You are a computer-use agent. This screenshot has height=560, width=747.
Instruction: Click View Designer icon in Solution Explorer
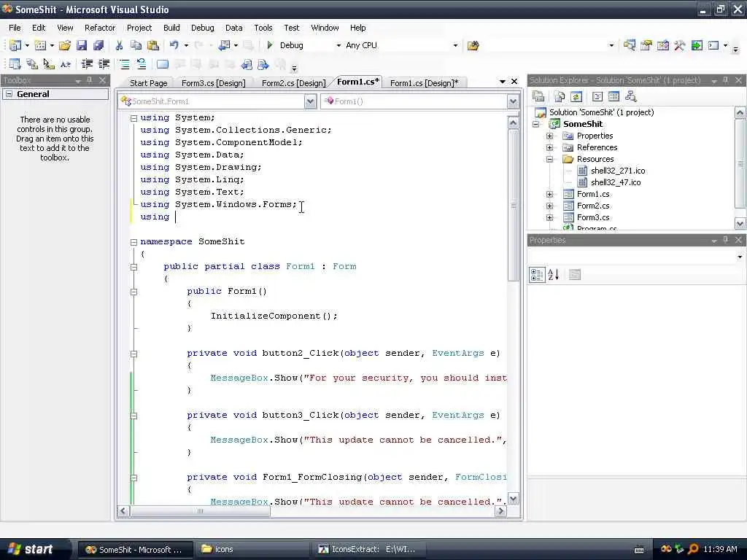coord(614,97)
